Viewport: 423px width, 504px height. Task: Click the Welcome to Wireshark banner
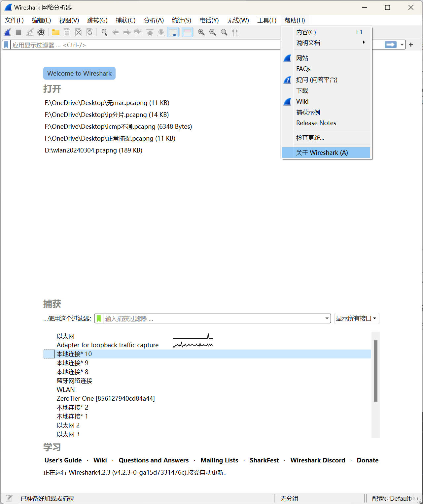79,73
